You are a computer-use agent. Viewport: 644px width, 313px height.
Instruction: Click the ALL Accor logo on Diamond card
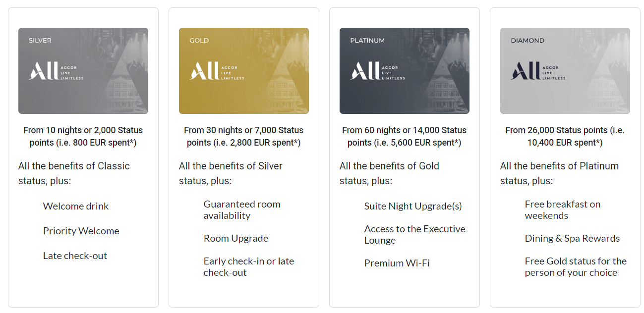click(x=538, y=71)
